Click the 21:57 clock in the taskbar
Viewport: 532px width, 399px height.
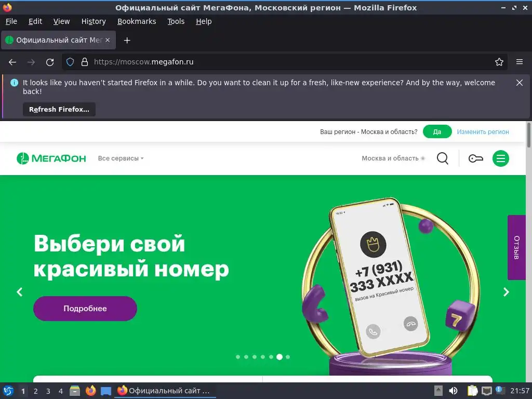click(x=520, y=391)
